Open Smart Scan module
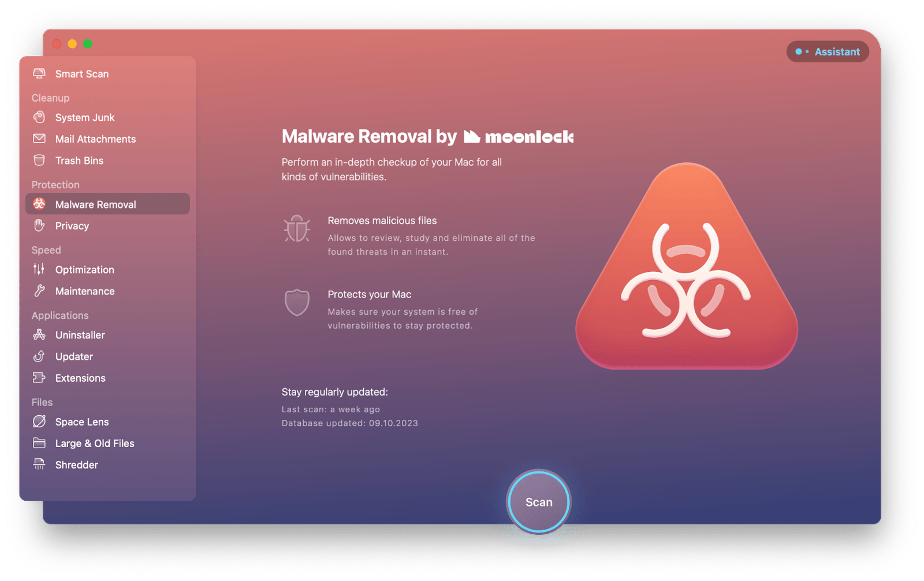924x581 pixels. tap(107, 74)
